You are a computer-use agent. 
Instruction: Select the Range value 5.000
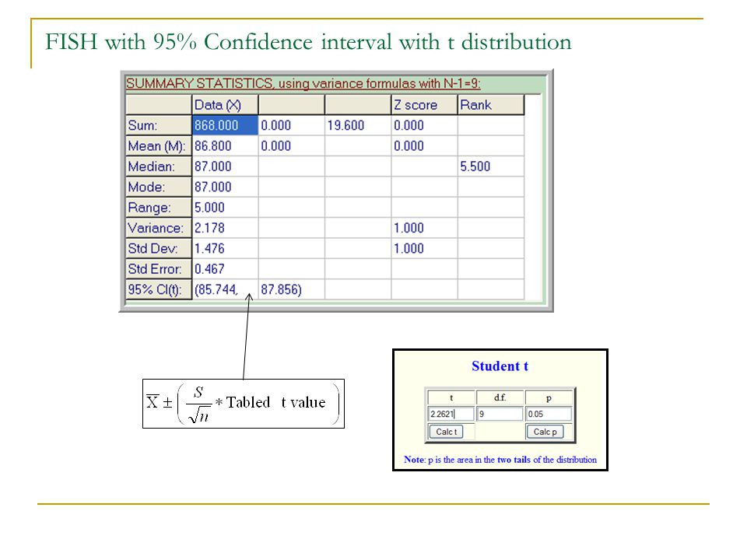pyautogui.click(x=225, y=207)
